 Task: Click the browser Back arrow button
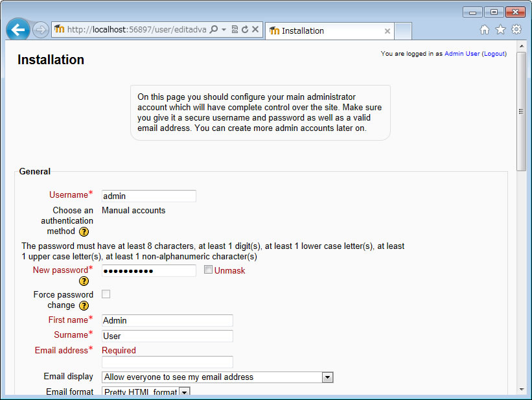[18, 30]
